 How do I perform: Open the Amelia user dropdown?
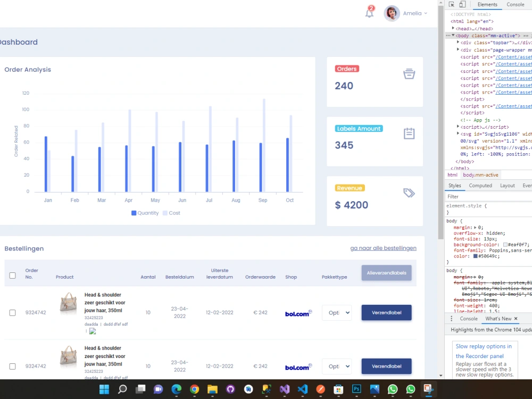click(415, 13)
